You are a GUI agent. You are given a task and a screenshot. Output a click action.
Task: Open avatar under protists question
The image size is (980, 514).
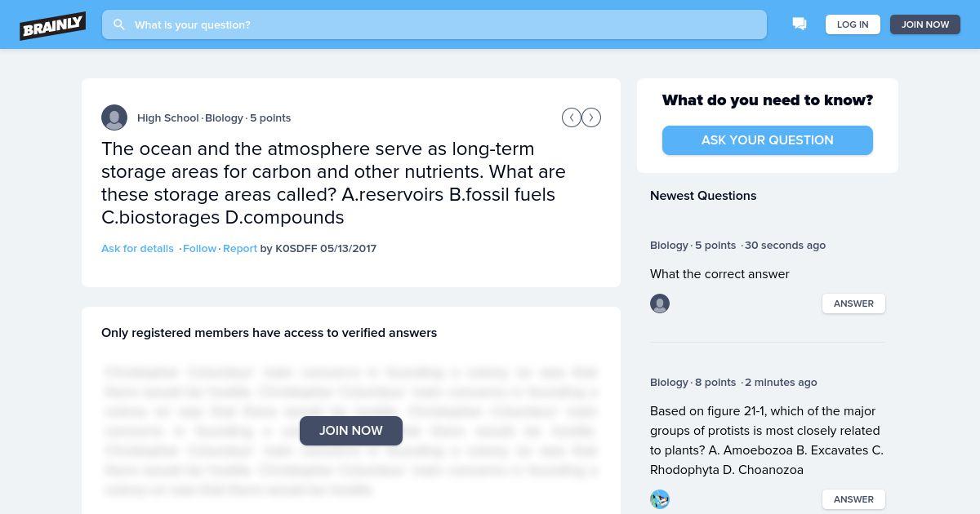[x=660, y=499]
